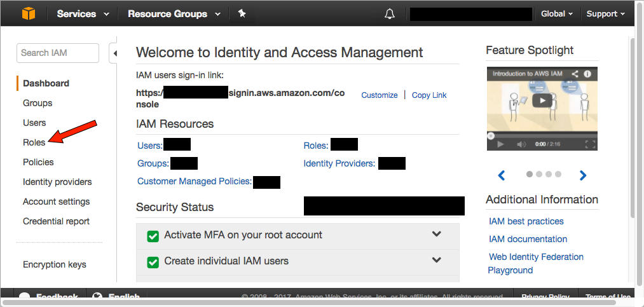Select the first Feature Spotlight carousel dot

pos(530,174)
